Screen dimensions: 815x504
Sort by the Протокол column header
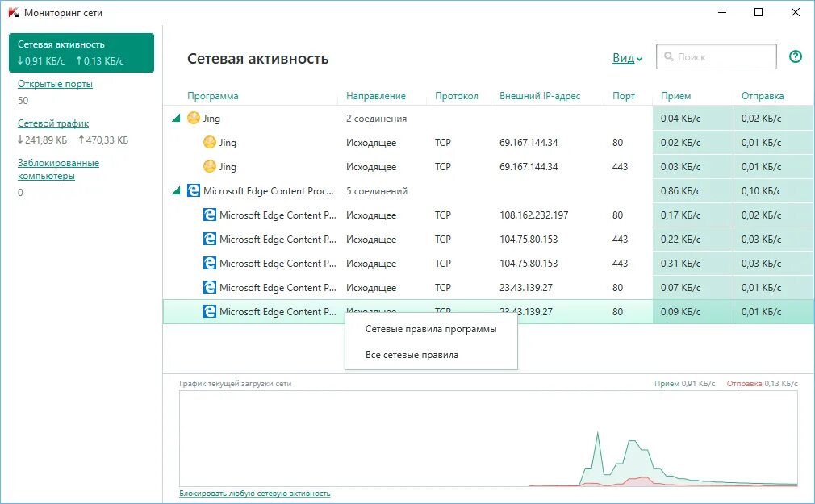[x=457, y=96]
